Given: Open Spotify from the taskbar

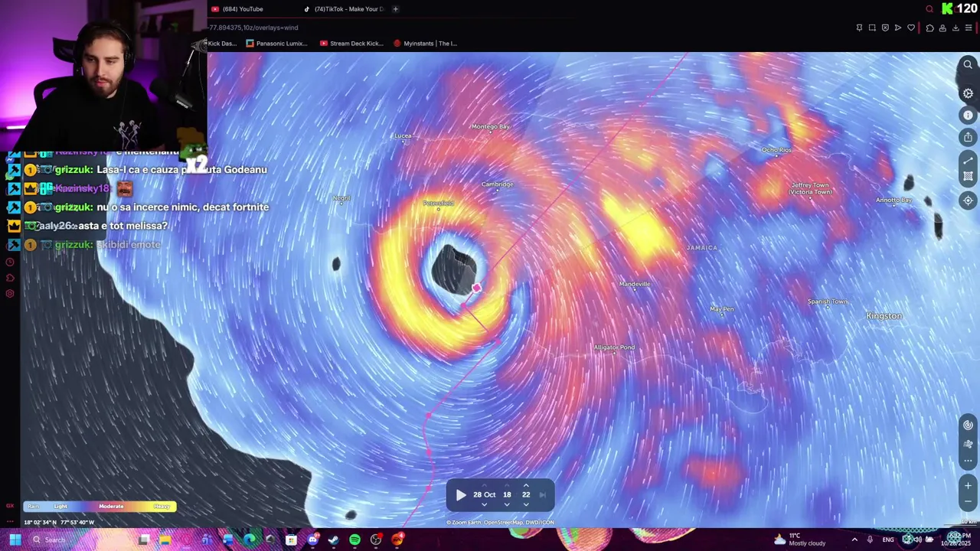Looking at the screenshot, I should (354, 540).
